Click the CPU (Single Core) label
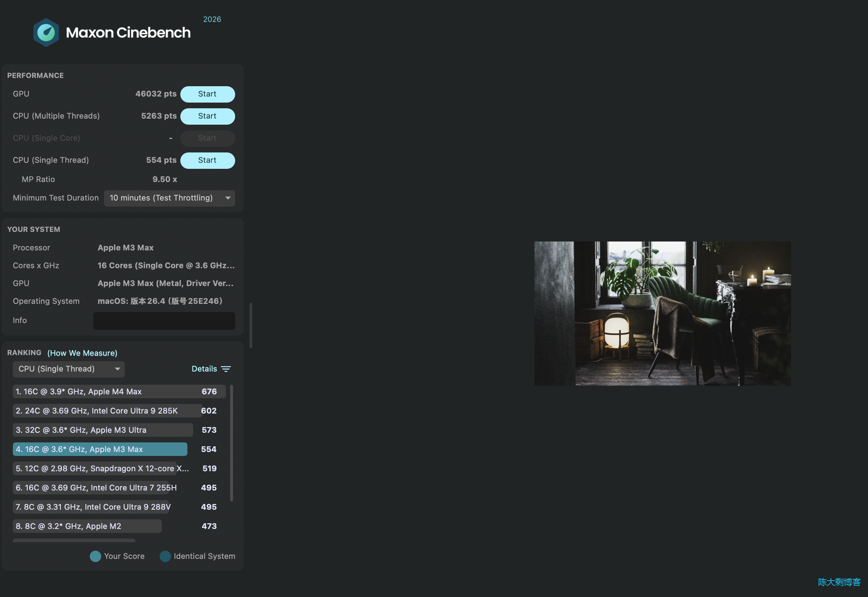Screen dimensions: 868x597 click(46, 138)
